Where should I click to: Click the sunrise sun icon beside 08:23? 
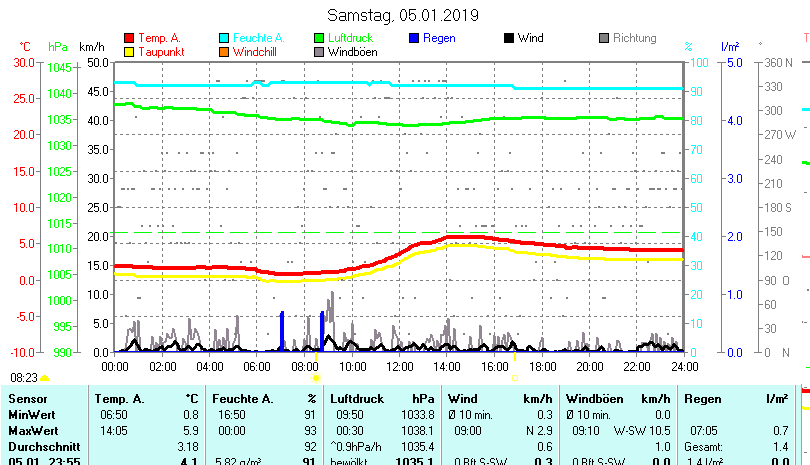pyautogui.click(x=45, y=379)
